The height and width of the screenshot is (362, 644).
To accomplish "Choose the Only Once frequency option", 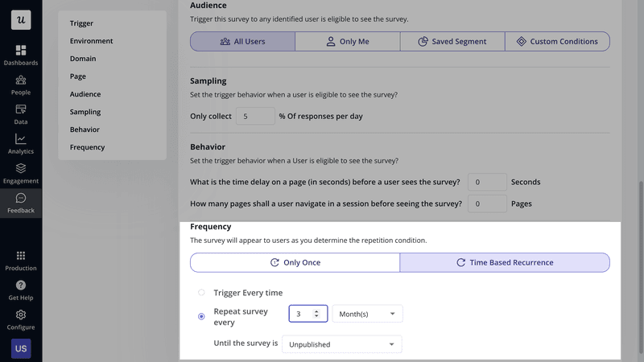I will point(295,262).
